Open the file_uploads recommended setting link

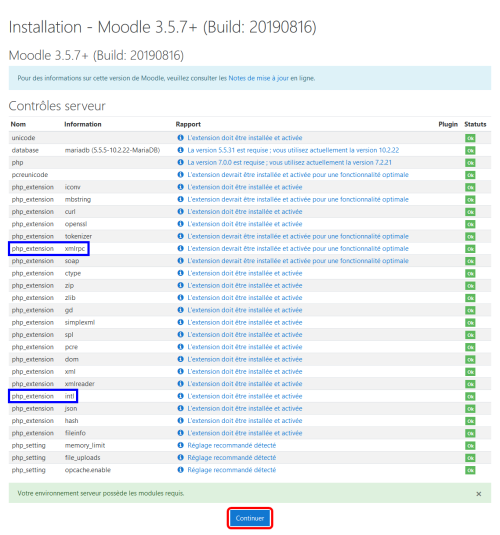click(x=232, y=458)
